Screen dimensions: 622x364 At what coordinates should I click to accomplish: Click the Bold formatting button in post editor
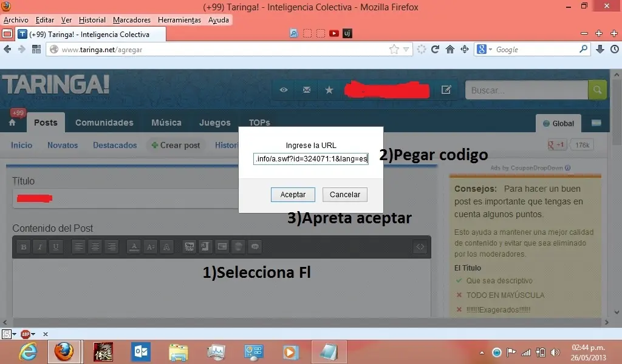24,247
